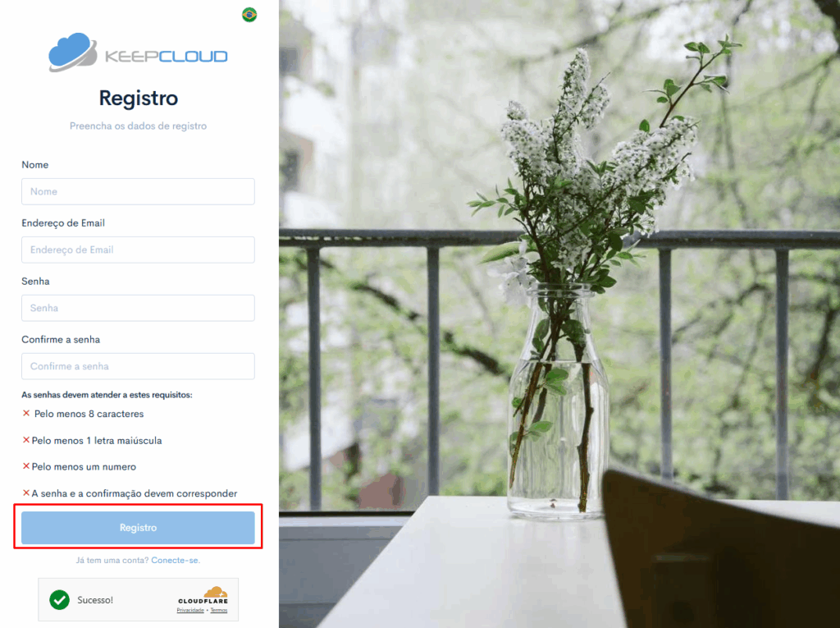
Task: Click the flower vase background photo
Action: pos(559,314)
